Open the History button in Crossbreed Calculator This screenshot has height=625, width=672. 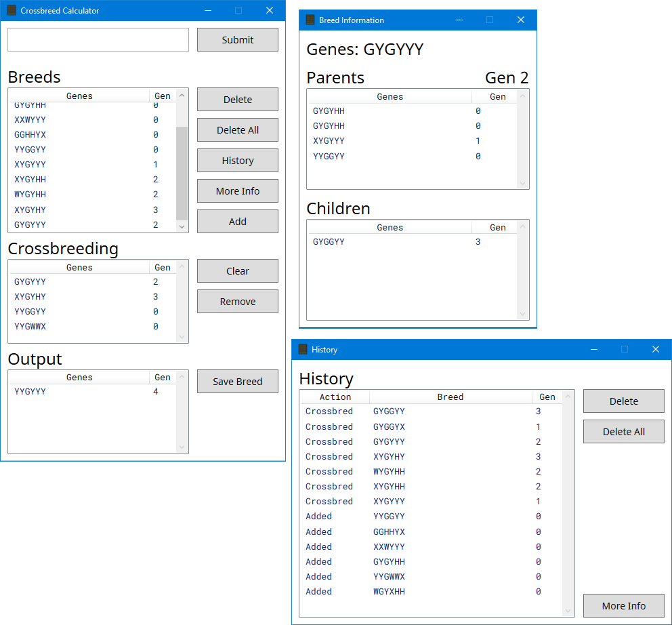pyautogui.click(x=237, y=161)
